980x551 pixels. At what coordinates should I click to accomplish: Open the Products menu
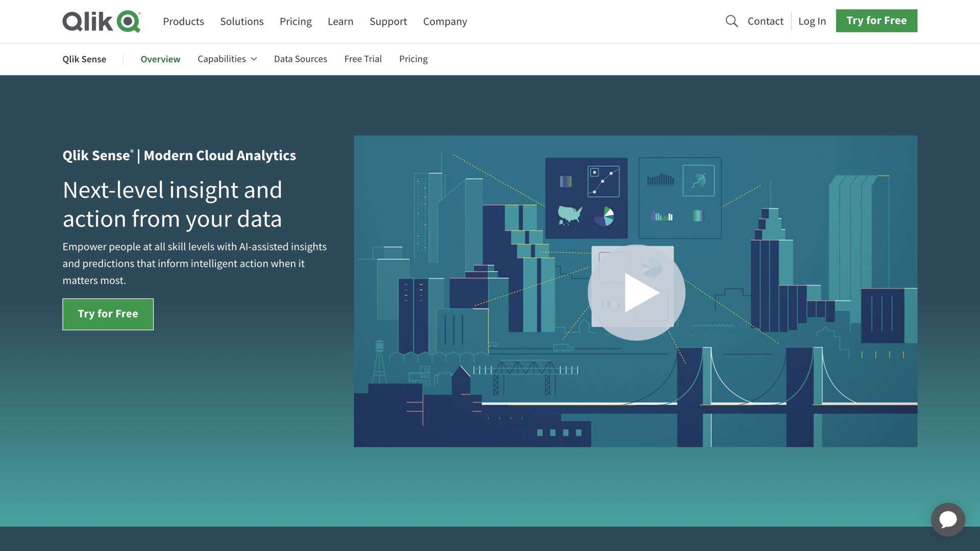183,21
